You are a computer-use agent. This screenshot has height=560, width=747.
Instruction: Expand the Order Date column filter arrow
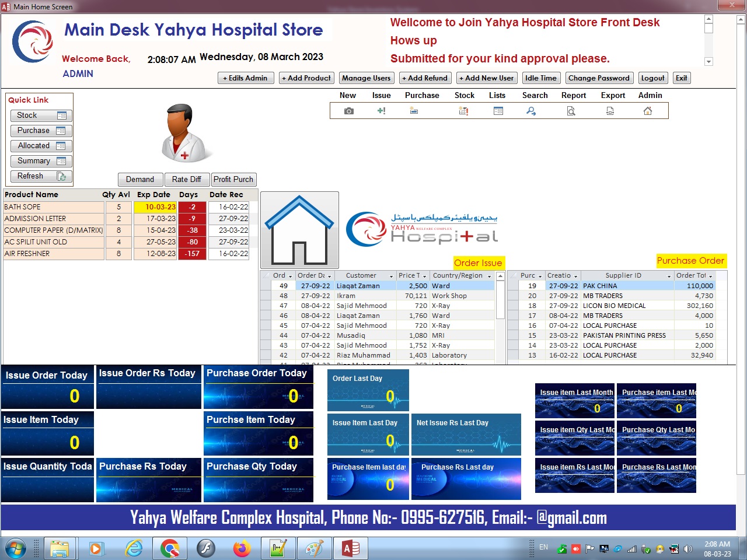tap(330, 276)
